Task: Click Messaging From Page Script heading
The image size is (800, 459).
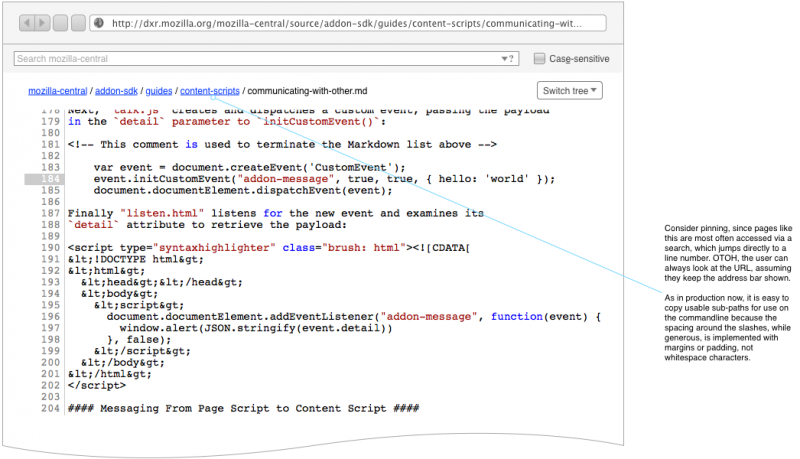Action: click(x=243, y=409)
